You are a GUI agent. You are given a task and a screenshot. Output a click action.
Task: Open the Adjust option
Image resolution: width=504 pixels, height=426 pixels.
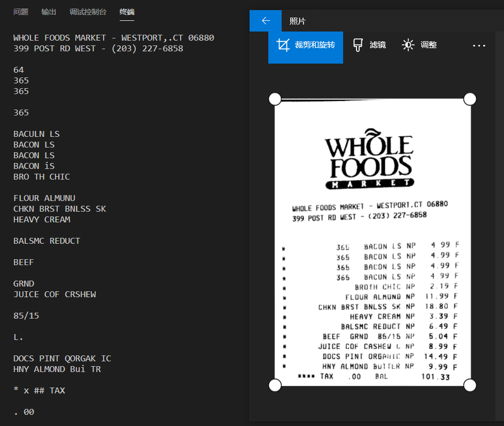[419, 45]
